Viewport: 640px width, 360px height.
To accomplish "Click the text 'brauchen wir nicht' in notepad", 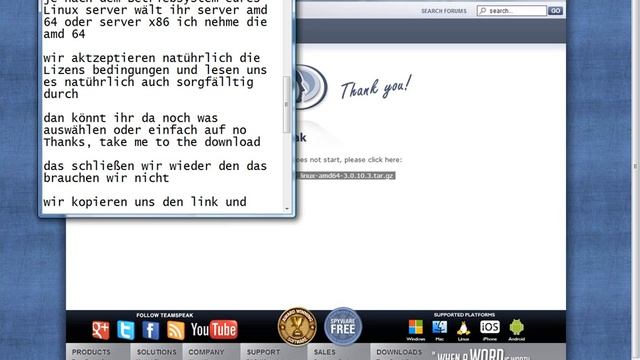I will tap(106, 178).
